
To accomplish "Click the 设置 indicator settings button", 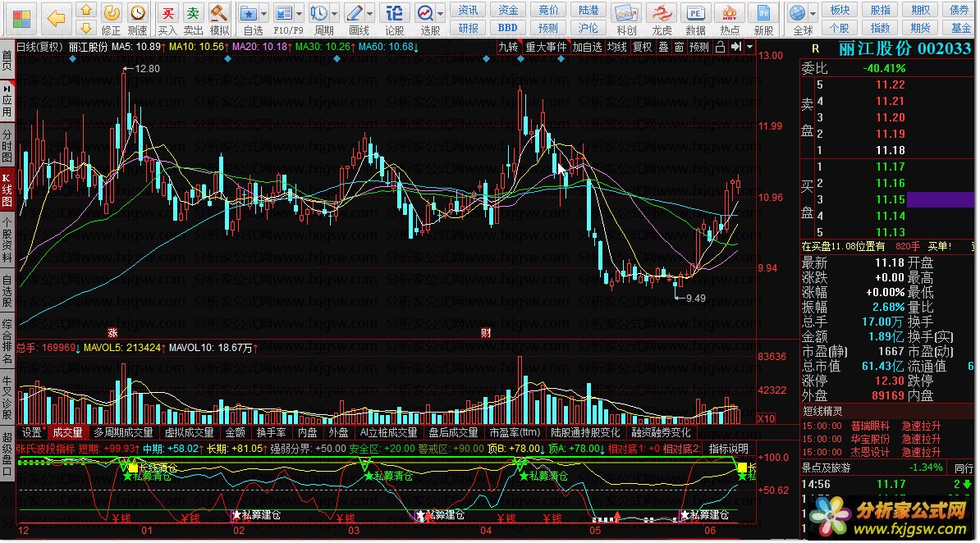I will coord(31,432).
